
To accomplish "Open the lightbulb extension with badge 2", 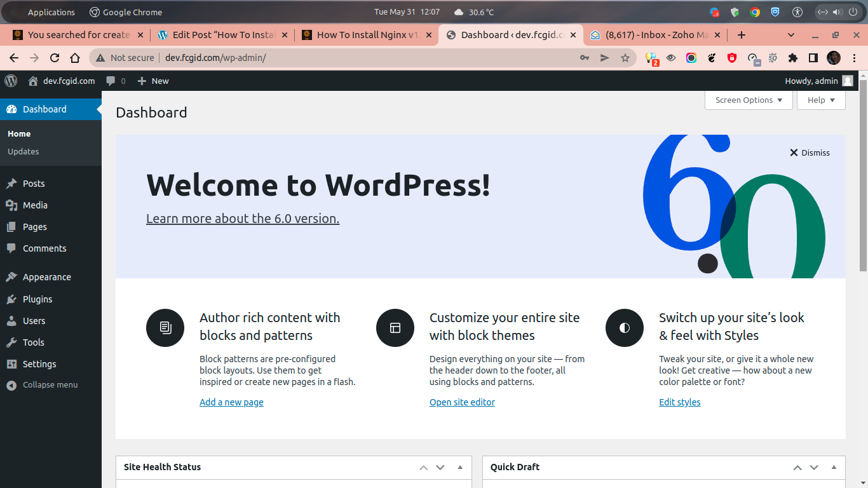I will click(651, 58).
